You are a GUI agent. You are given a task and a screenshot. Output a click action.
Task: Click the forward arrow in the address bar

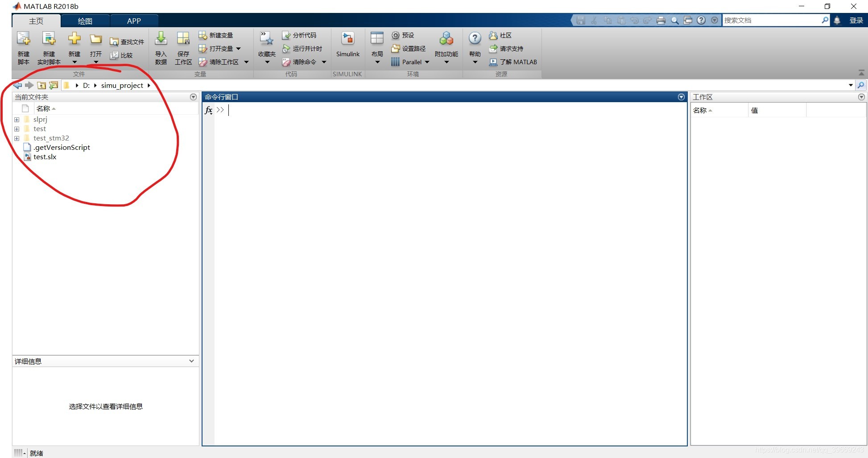point(29,85)
